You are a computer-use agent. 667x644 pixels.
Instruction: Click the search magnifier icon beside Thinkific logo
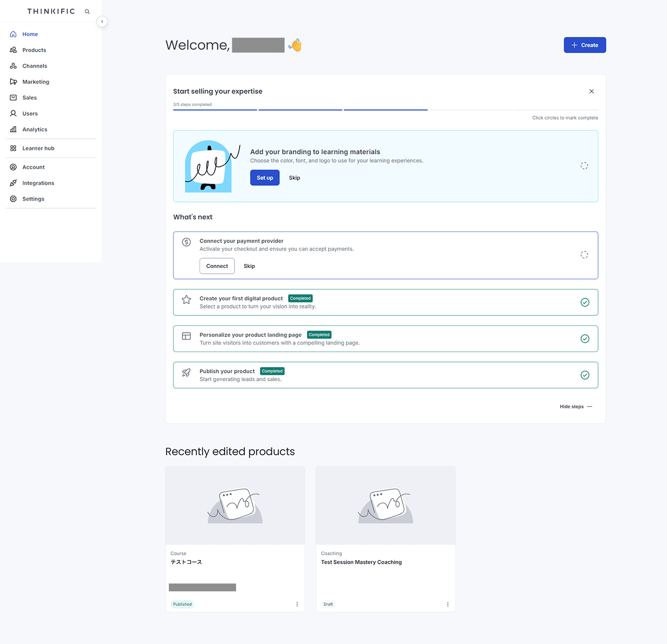coord(87,11)
